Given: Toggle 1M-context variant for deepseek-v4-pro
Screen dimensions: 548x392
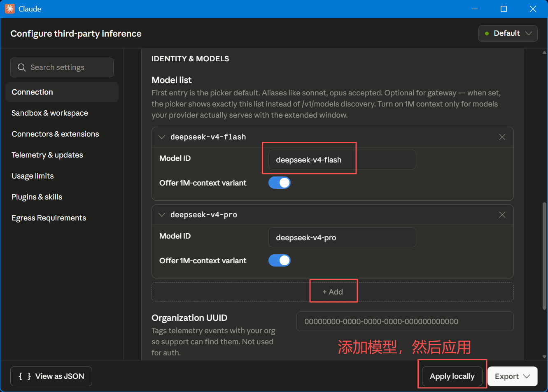Looking at the screenshot, I should [x=280, y=260].
